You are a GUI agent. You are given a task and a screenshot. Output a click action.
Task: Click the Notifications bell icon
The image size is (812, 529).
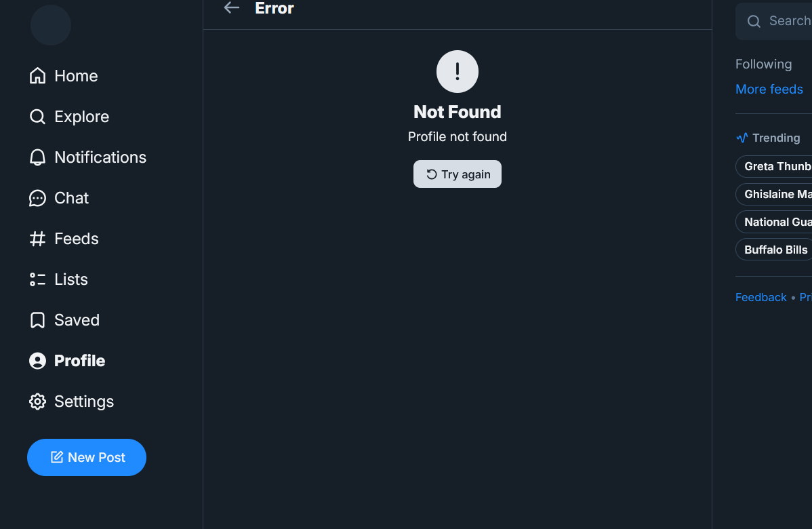pos(37,157)
